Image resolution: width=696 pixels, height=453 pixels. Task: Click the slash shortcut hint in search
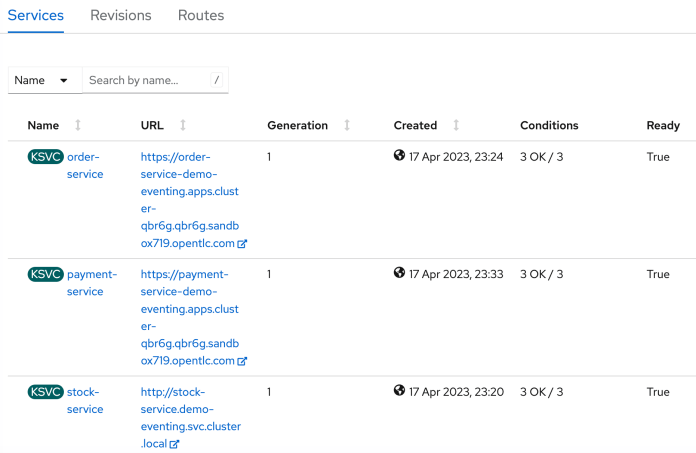pyautogui.click(x=217, y=80)
